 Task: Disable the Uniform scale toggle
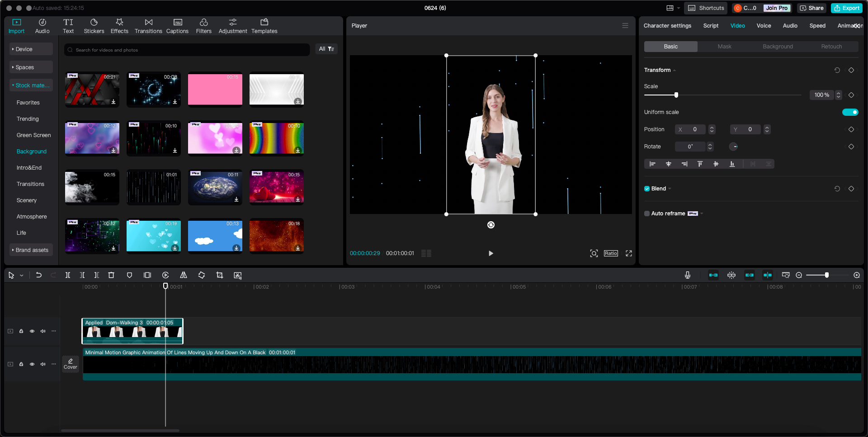[x=850, y=112]
